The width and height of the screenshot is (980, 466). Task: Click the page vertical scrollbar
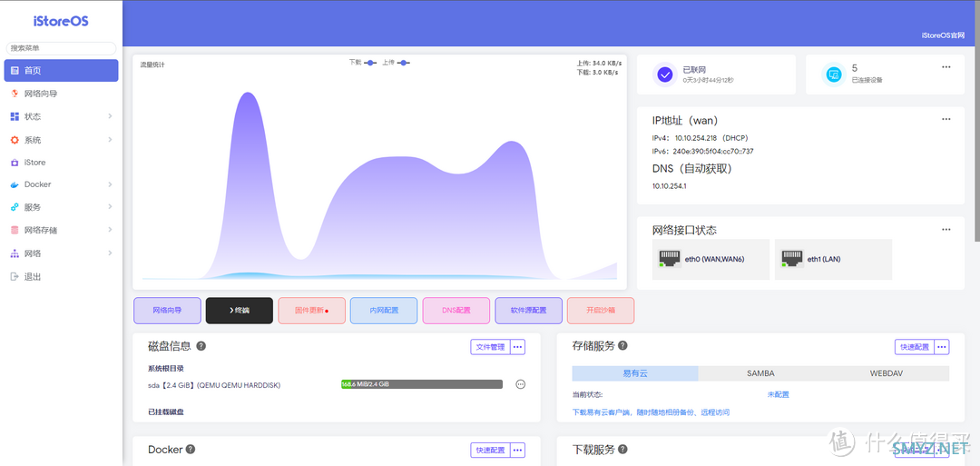(977, 122)
